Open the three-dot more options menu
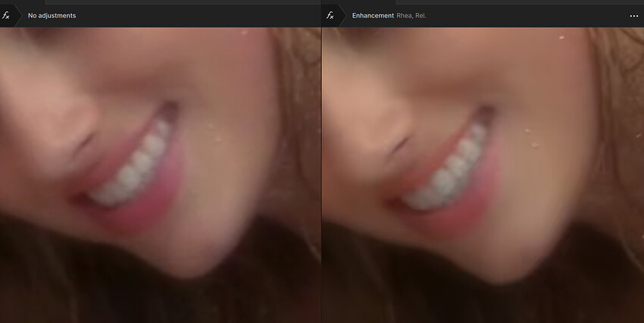 (633, 15)
